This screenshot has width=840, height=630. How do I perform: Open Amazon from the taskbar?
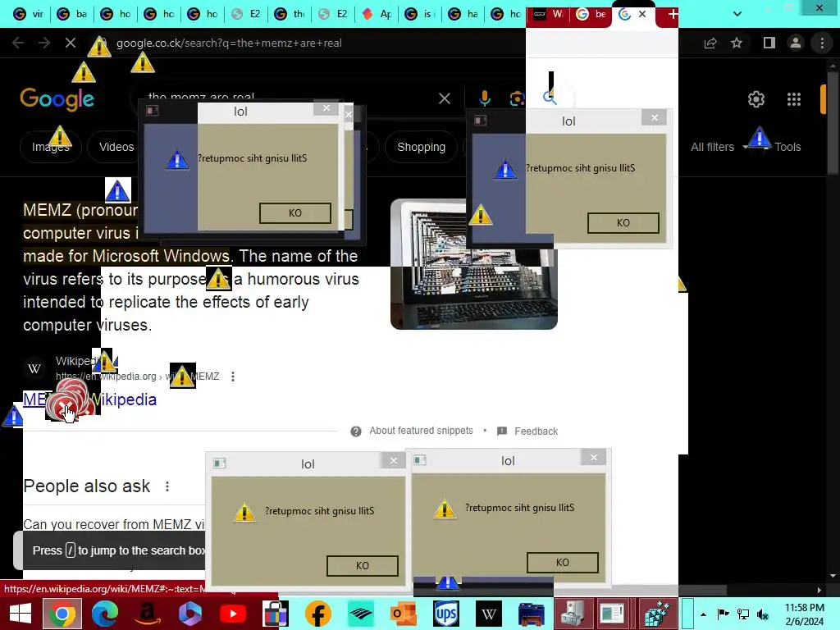[148, 614]
